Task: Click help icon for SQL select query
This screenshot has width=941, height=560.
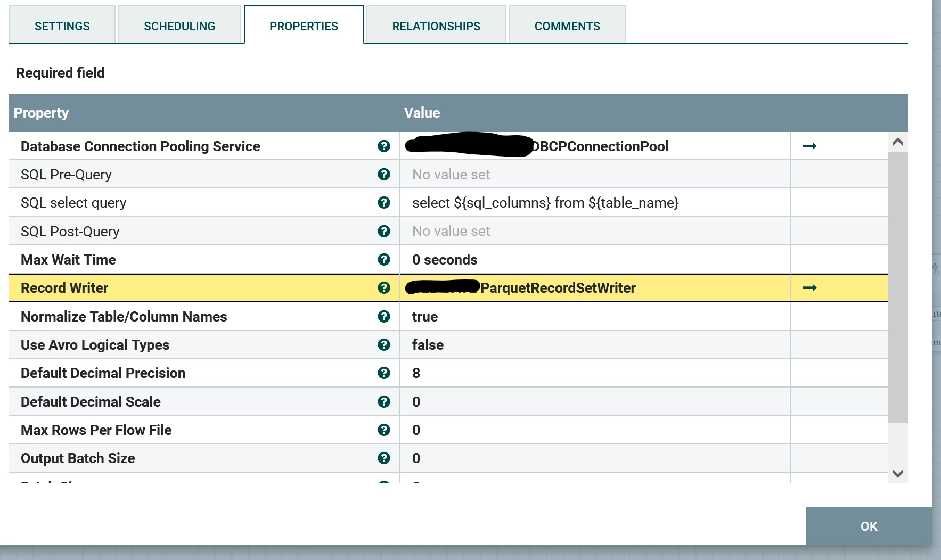Action: (383, 203)
